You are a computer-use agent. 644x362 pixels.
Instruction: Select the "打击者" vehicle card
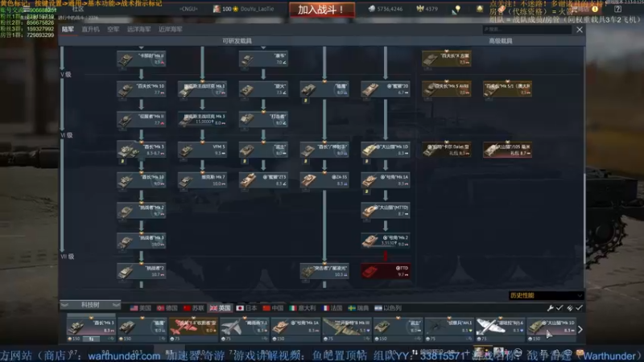[x=263, y=119]
